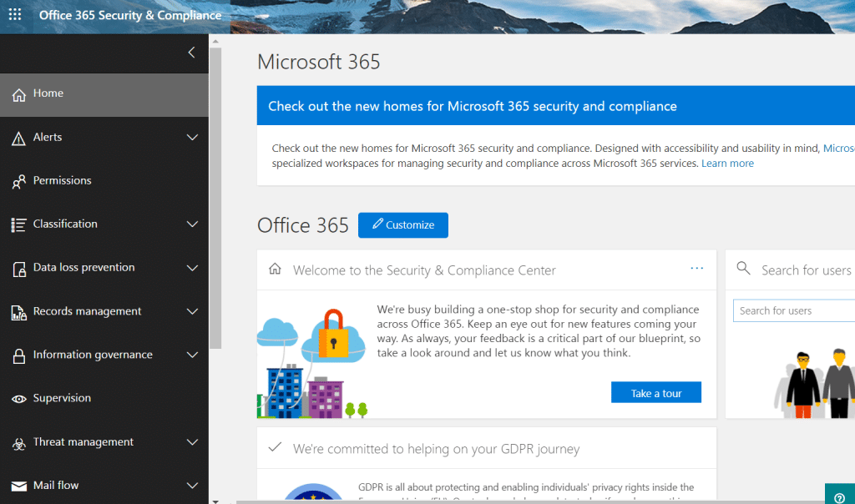
Task: Select Data loss prevention in the sidebar
Action: tap(104, 268)
